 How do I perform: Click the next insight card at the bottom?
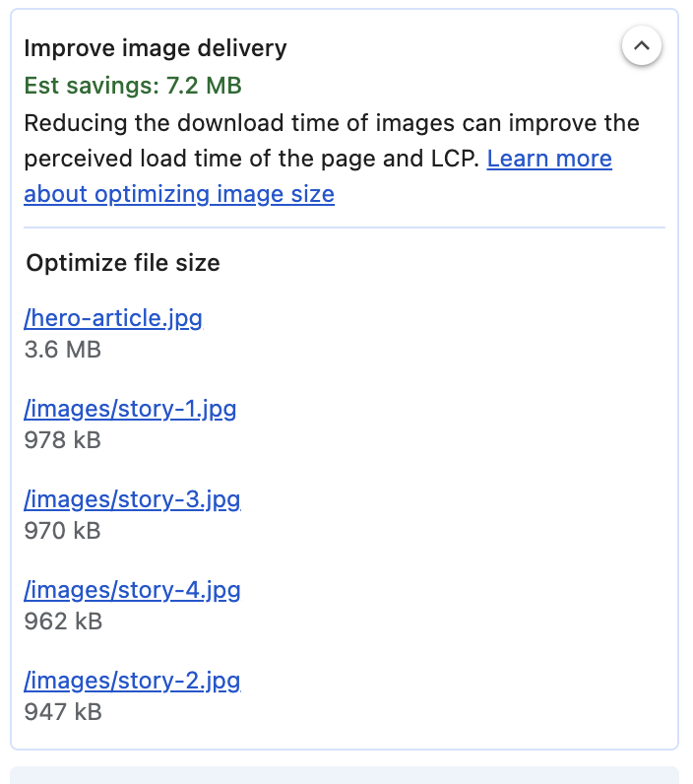click(345, 776)
